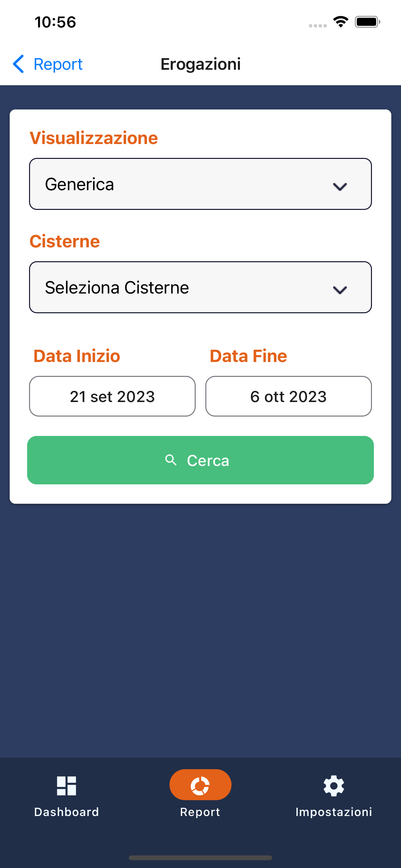
Task: Select the orange Report chart icon
Action: point(200,785)
